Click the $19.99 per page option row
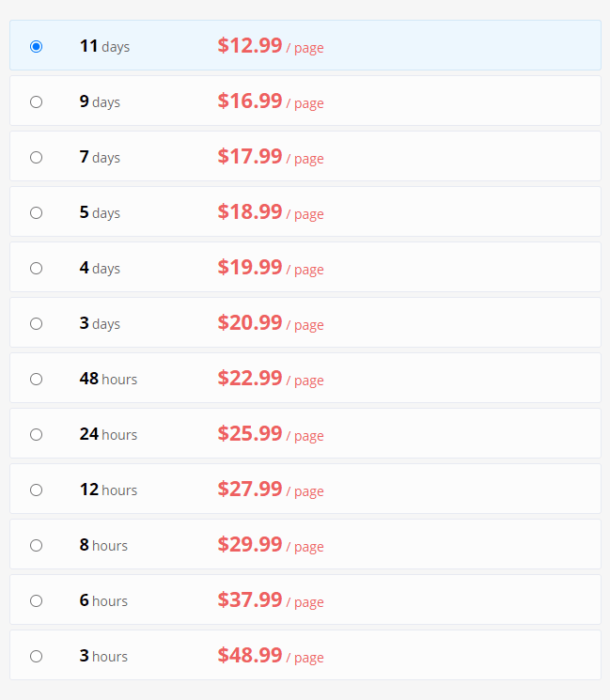The height and width of the screenshot is (700, 610). [x=305, y=267]
